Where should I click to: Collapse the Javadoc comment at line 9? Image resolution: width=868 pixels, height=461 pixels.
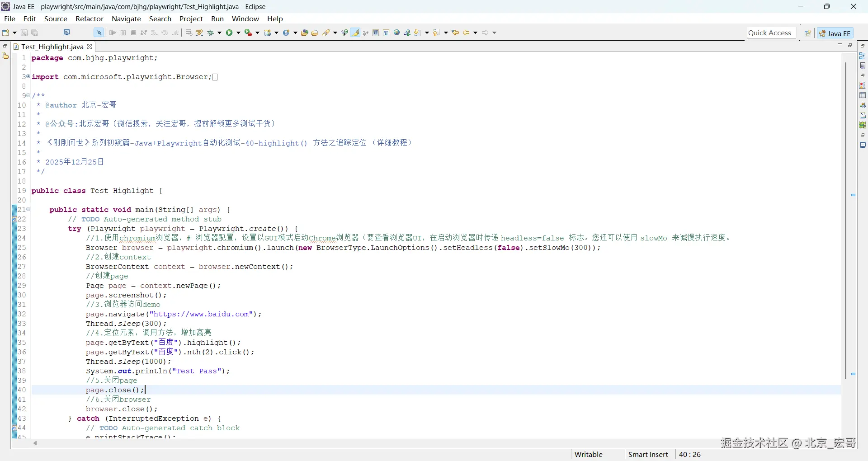tap(28, 95)
